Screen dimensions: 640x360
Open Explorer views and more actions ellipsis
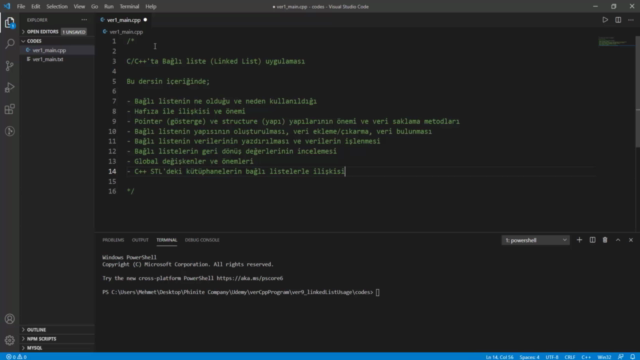point(84,20)
